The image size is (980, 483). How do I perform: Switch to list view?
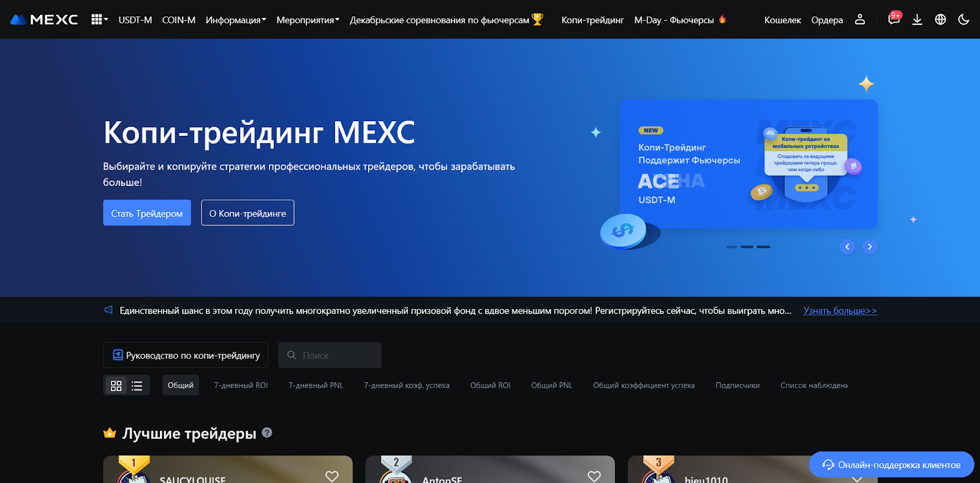[137, 386]
